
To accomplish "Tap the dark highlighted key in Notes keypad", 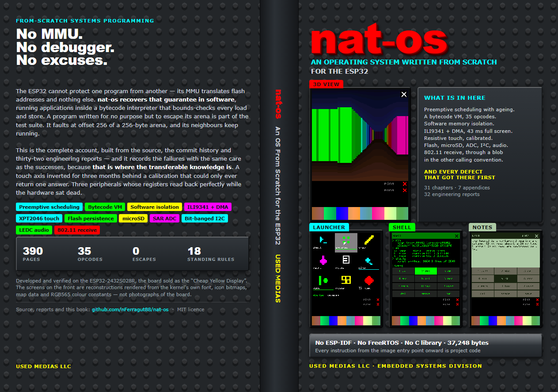I will 505,279.
